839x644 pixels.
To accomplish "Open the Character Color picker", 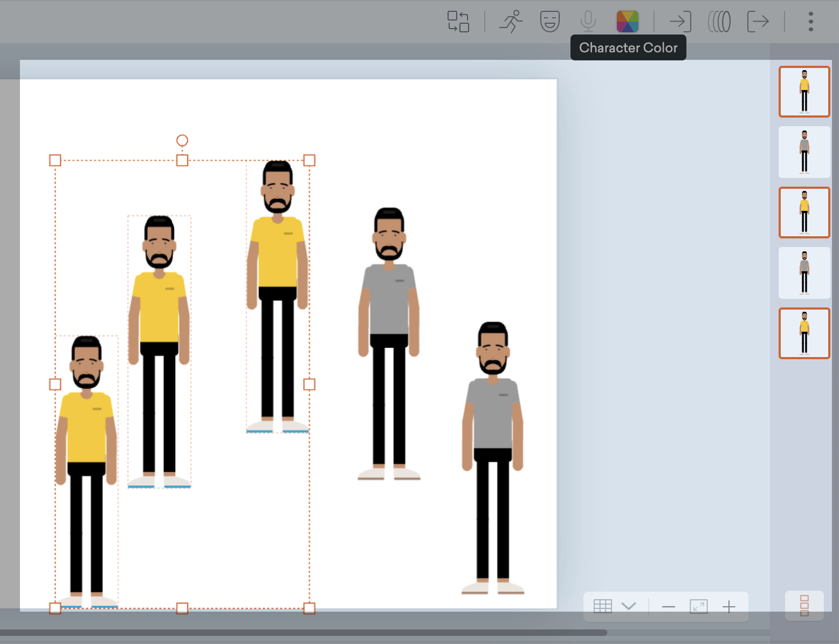I will click(627, 22).
